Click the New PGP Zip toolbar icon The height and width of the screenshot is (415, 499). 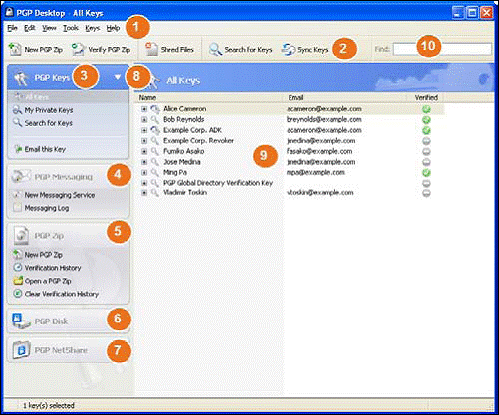[15, 49]
